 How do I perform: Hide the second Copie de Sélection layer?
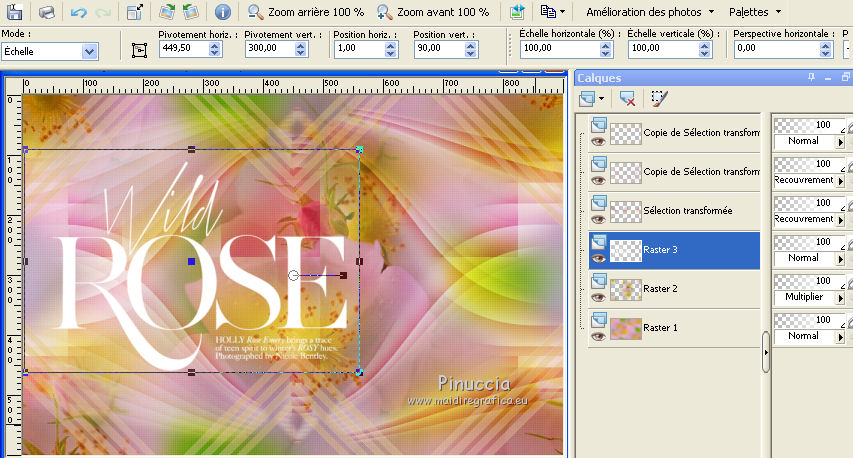598,181
